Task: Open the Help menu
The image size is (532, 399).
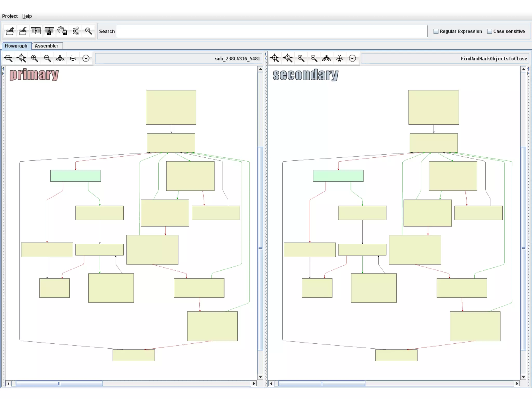Action: coord(27,16)
